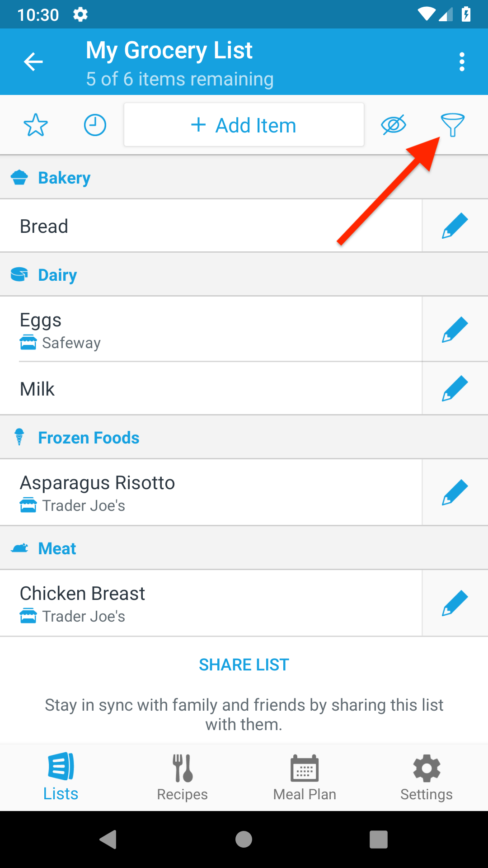Open the favorites star icon

(x=36, y=125)
